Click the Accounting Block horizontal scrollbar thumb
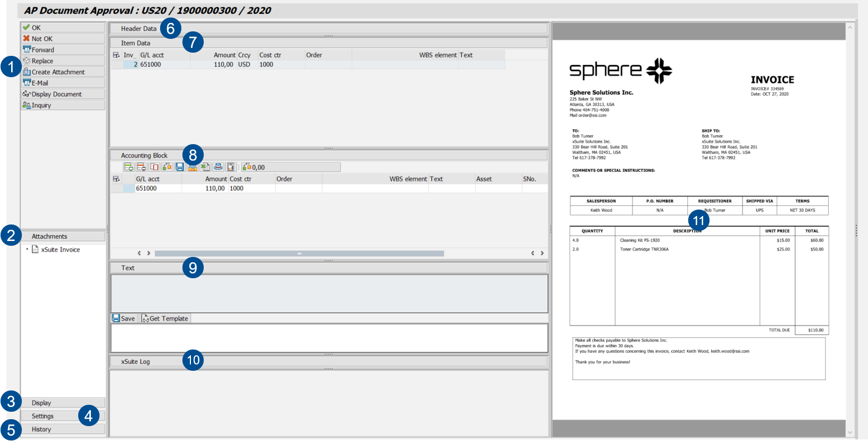868x441 pixels. click(x=299, y=253)
